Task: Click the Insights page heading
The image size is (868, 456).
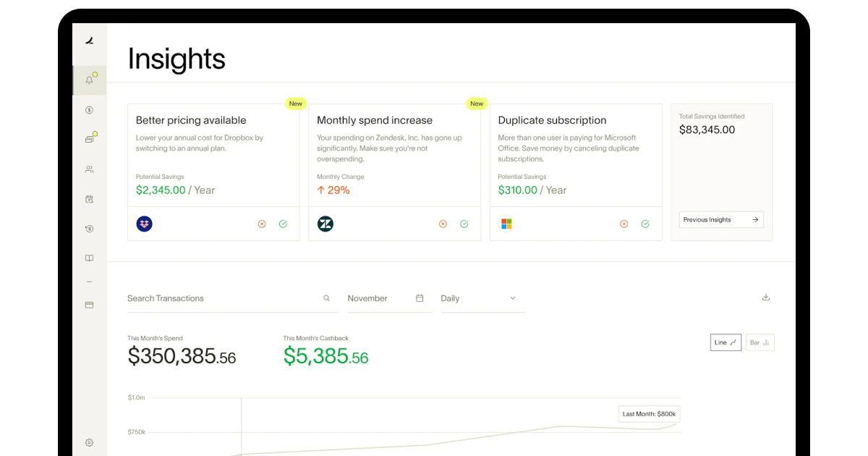Action: pyautogui.click(x=176, y=59)
